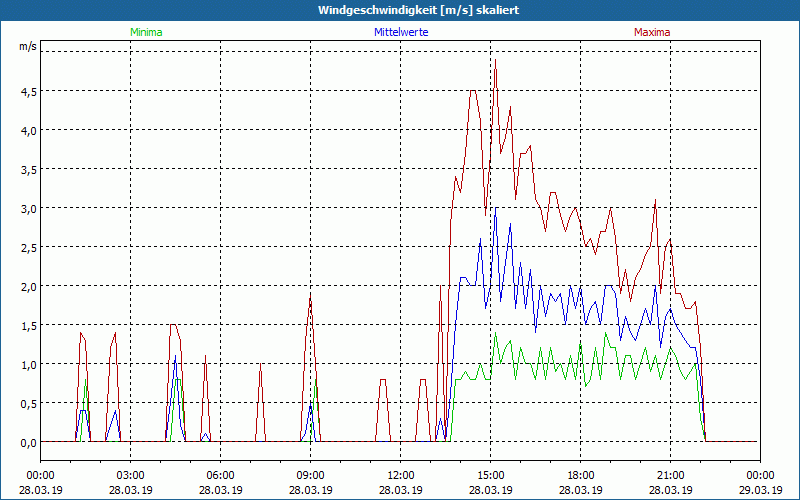The height and width of the screenshot is (500, 800).
Task: Click the red Maxima legend label
Action: click(652, 32)
